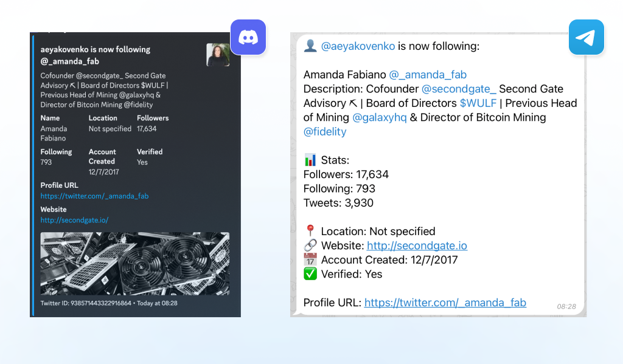Open the Profile URL link in Telegram message
This screenshot has height=364, width=623.
(445, 303)
